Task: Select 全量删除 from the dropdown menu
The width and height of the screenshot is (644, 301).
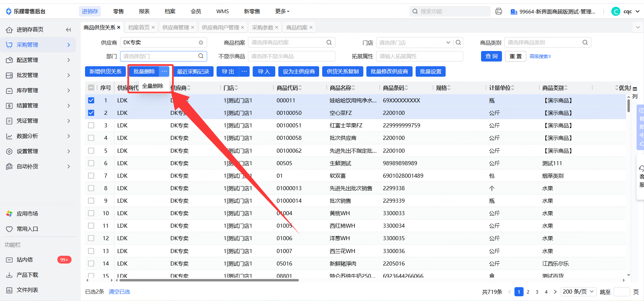Action: click(x=152, y=86)
